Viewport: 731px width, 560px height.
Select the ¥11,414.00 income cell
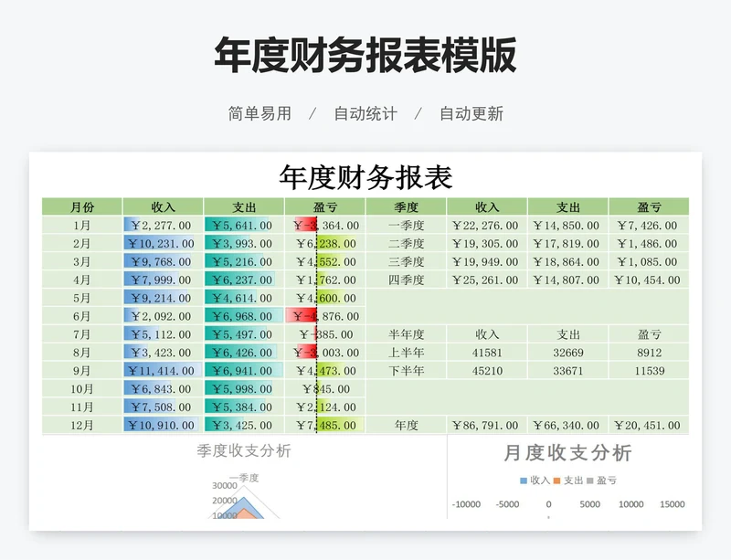click(163, 371)
